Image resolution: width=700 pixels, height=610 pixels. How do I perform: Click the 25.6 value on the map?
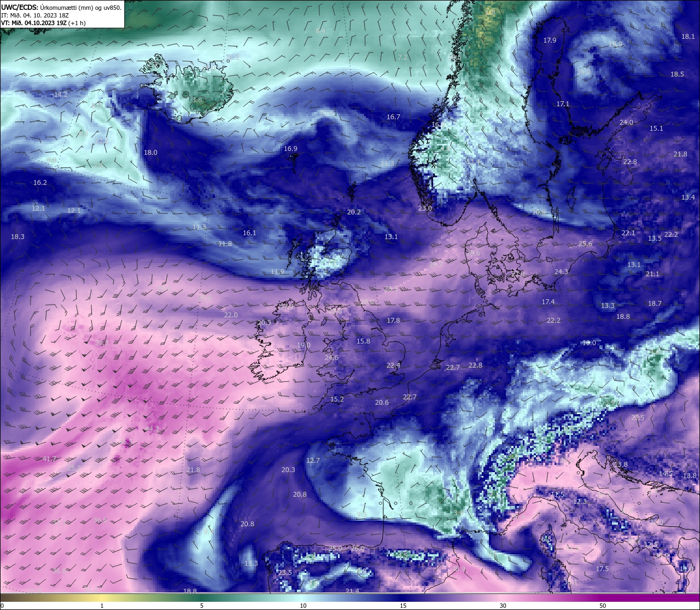585,244
